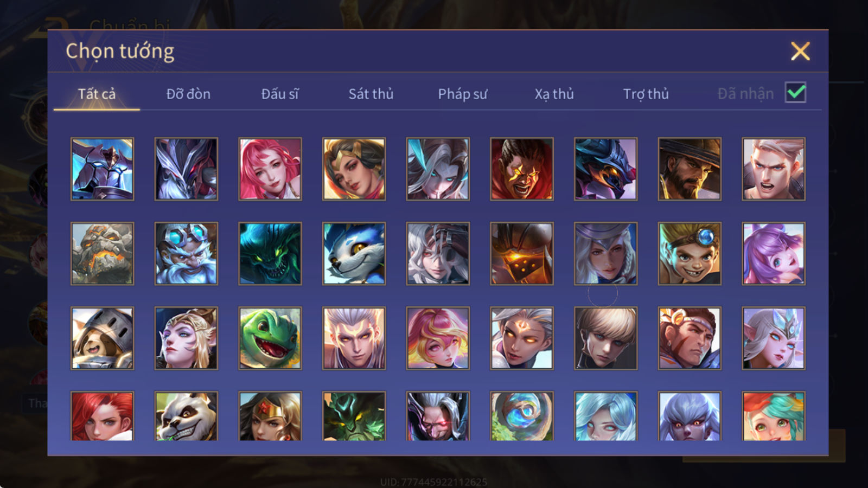Image resolution: width=868 pixels, height=488 pixels.
Task: Show the Trợ thủ hero tab
Action: pyautogui.click(x=646, y=94)
